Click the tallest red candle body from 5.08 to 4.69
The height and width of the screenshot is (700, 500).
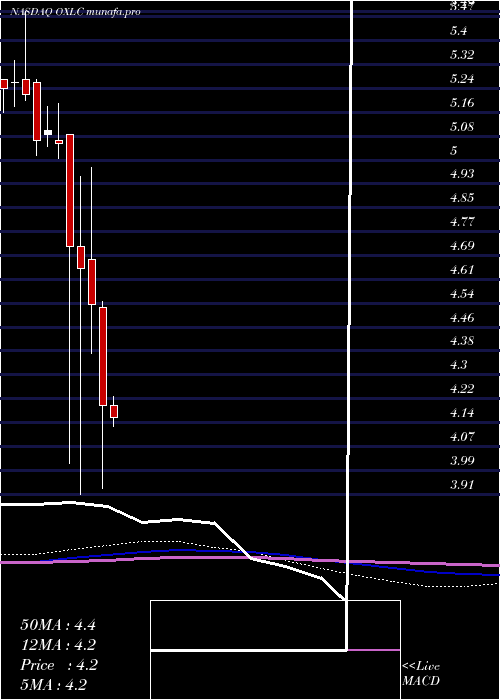[70, 190]
